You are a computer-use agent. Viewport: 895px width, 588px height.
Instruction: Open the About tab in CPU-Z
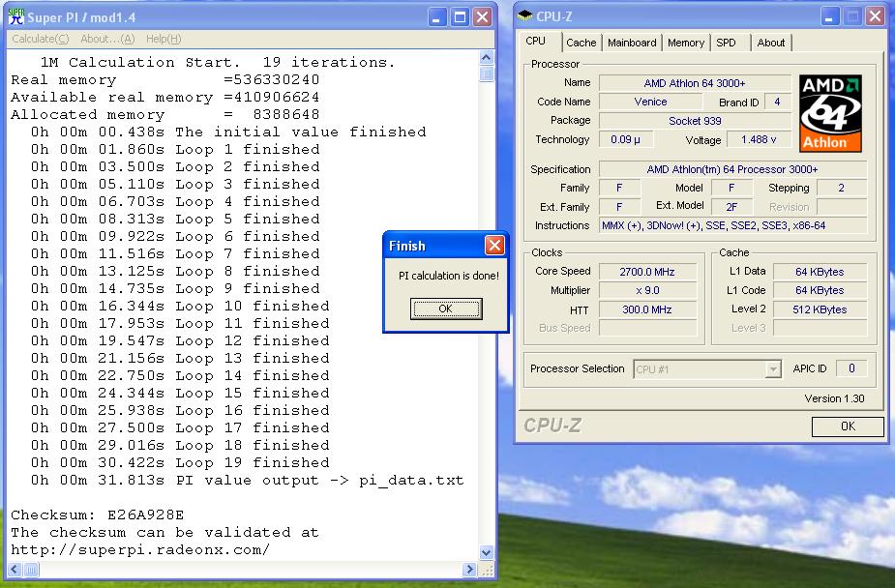(x=770, y=43)
